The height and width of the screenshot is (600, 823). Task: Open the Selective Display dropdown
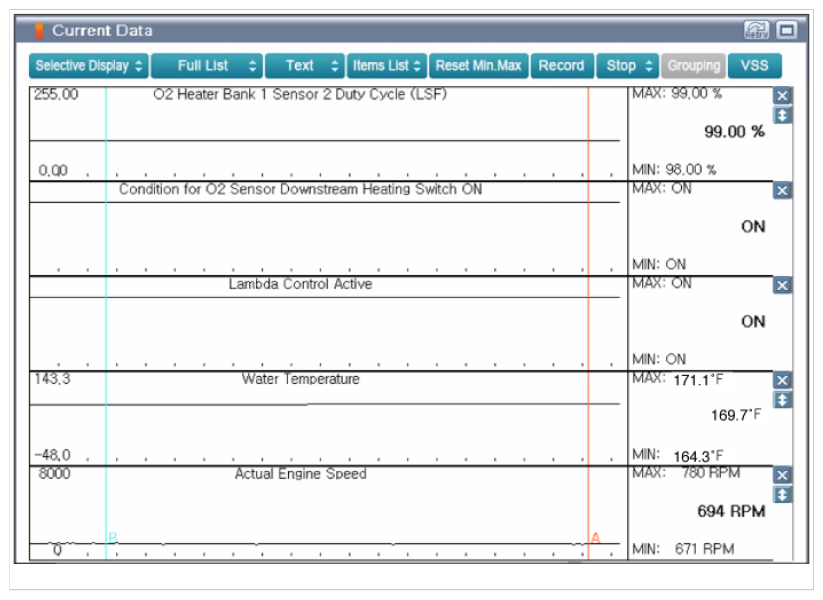point(89,66)
